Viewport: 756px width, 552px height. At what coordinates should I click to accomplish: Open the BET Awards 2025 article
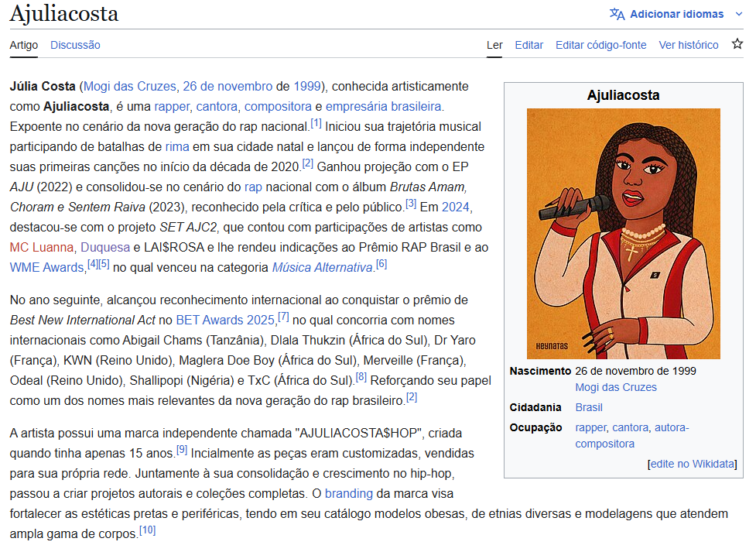[225, 319]
